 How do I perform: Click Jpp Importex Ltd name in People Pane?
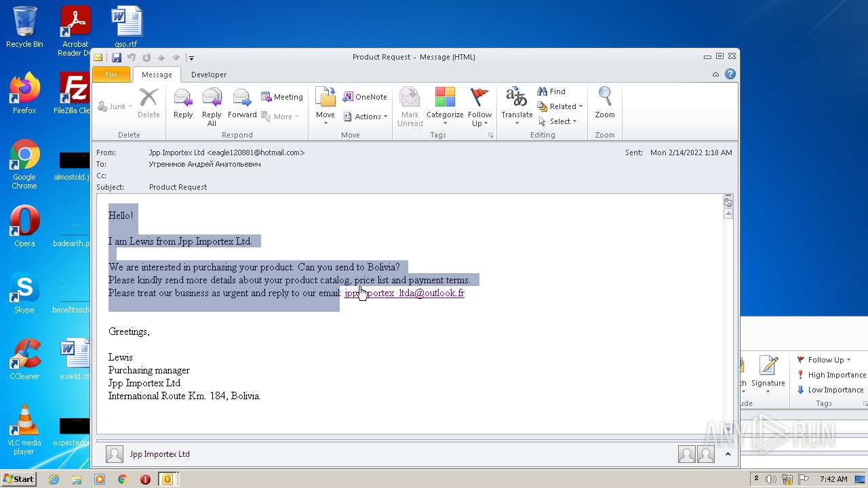(160, 454)
